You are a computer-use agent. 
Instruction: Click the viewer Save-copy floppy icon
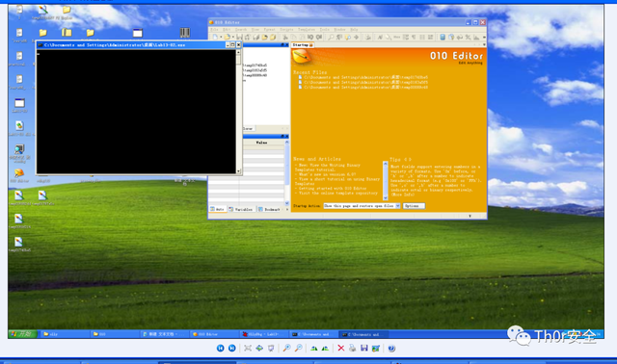tap(364, 348)
